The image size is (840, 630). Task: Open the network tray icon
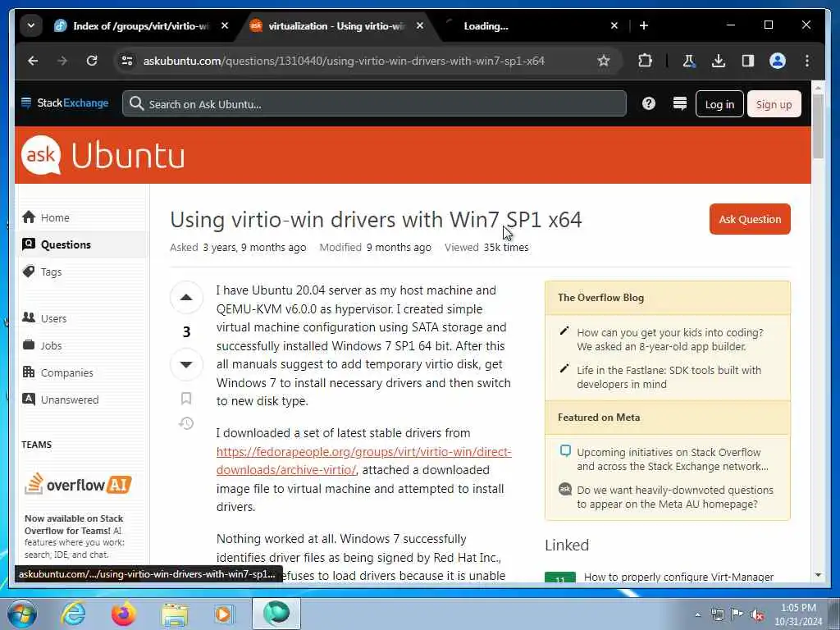click(x=717, y=615)
